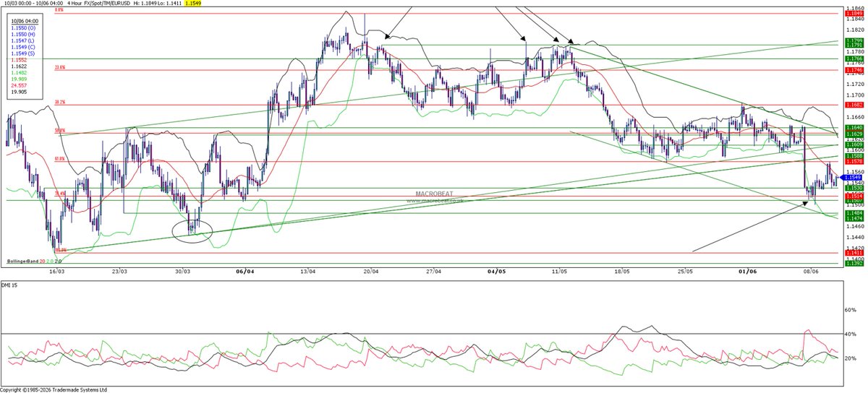Click the 20% level label in DMI panel
The width and height of the screenshot is (868, 393).
(x=851, y=358)
